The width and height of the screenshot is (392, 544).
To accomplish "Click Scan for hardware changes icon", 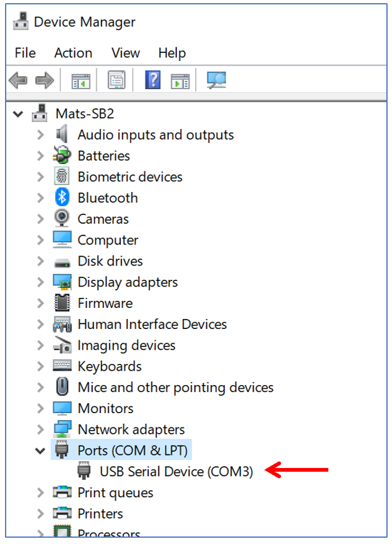I will pyautogui.click(x=216, y=80).
